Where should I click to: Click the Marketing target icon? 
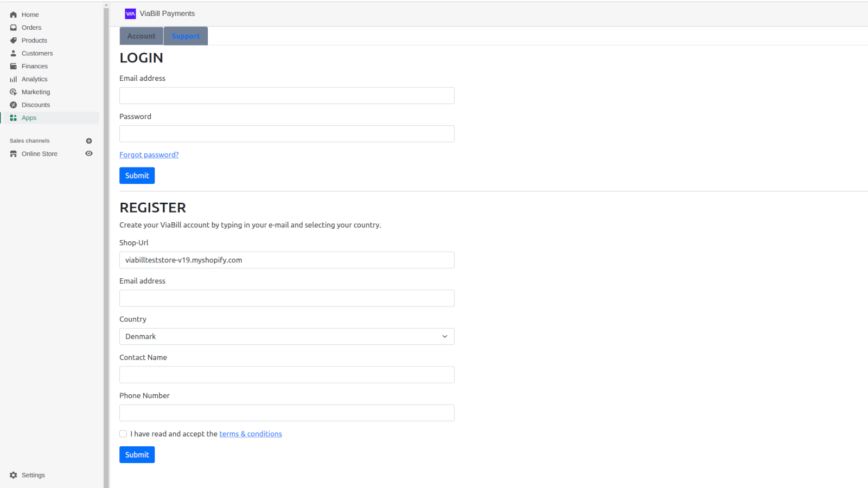(x=14, y=92)
